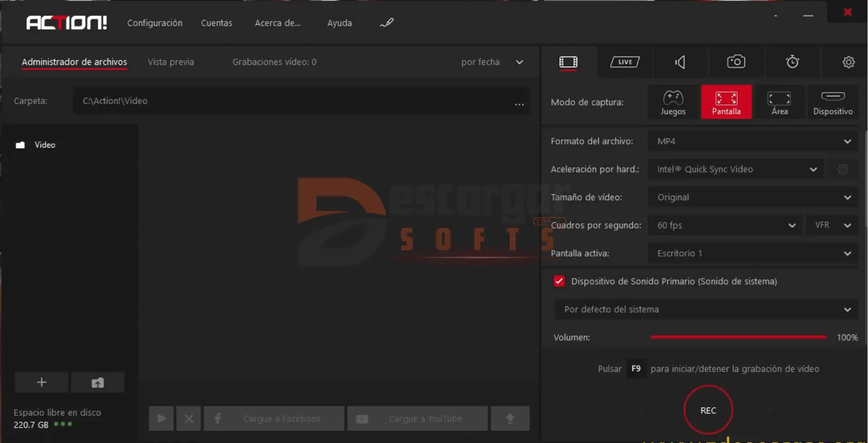Adjust the Volumen slider
Image resolution: width=868 pixels, height=443 pixels.
click(739, 337)
